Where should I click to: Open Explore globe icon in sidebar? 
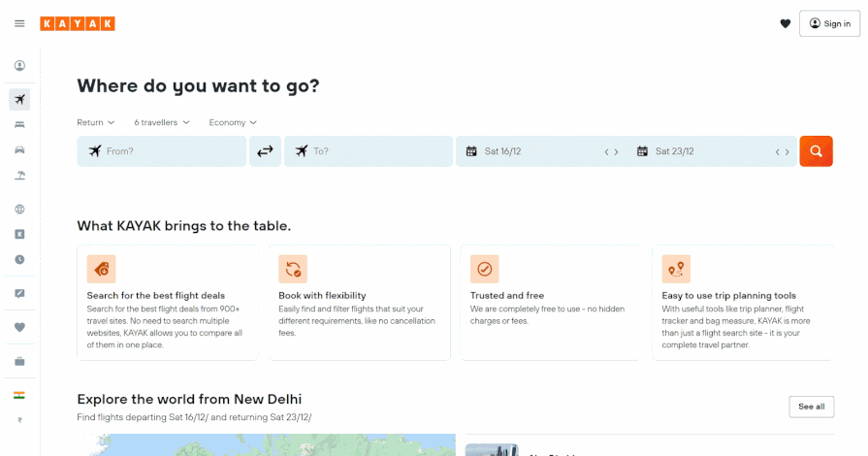pyautogui.click(x=19, y=209)
